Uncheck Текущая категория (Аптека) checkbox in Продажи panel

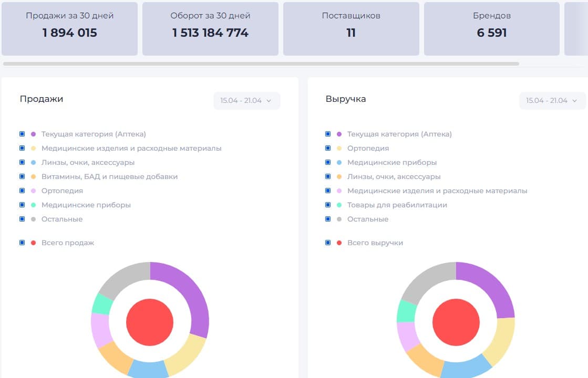22,134
